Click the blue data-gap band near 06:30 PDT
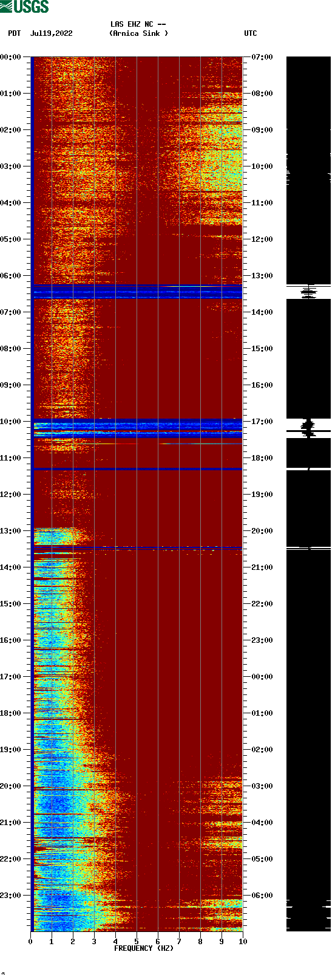The height and width of the screenshot is (980, 335). pos(138,291)
